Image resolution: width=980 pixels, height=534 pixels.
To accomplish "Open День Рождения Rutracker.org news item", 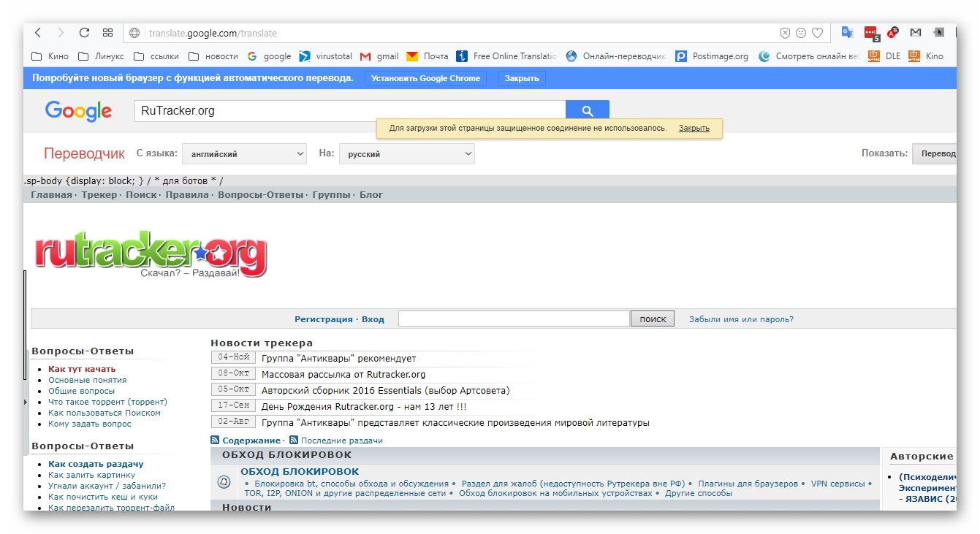I will [364, 406].
